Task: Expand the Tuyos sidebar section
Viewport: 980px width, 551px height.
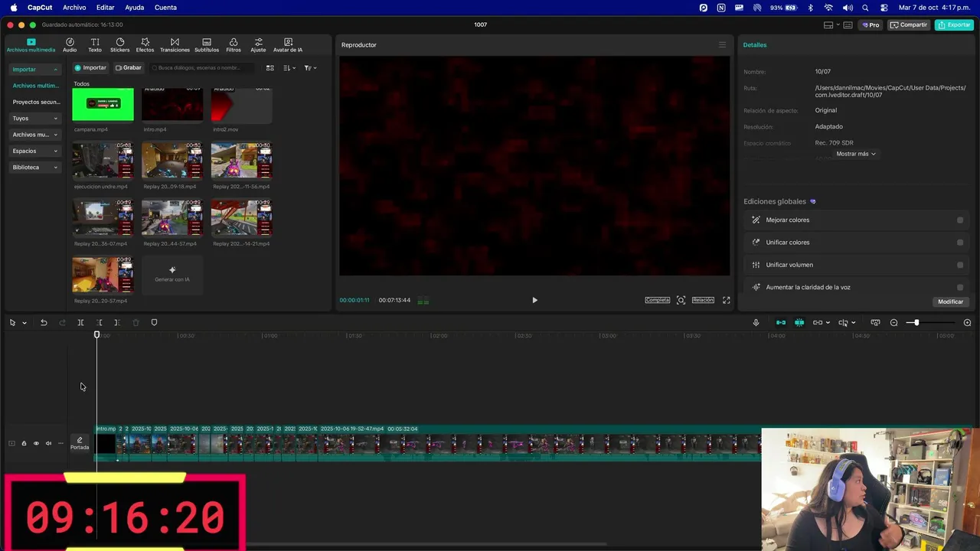Action: pyautogui.click(x=35, y=119)
